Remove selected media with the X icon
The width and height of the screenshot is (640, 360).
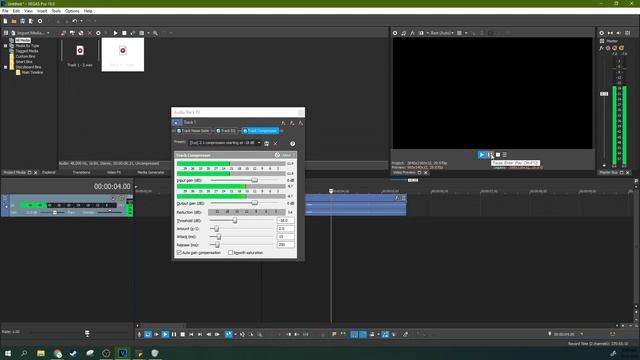point(89,33)
